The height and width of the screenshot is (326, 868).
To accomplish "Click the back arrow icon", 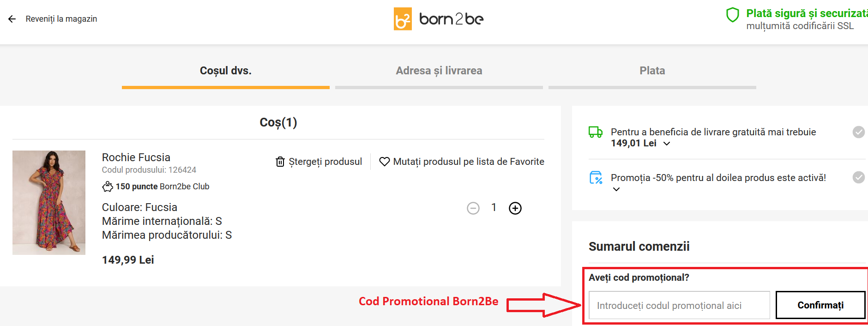I will [12, 19].
